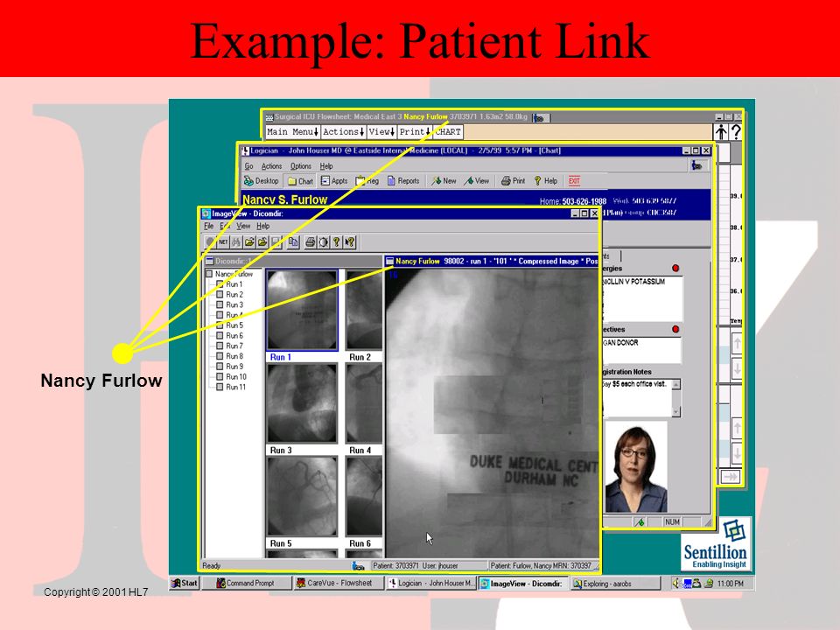840x630 pixels.
Task: Open the Print dropdown in Flowsheet
Action: (x=415, y=132)
